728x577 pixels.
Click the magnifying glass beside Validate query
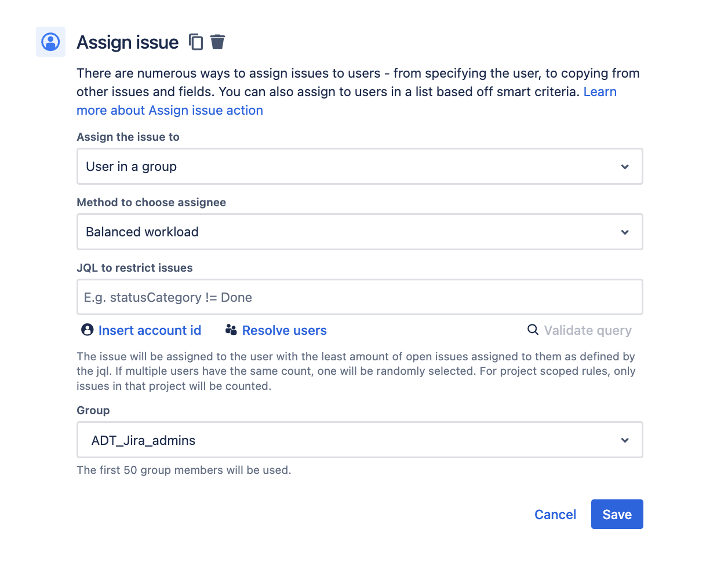tap(532, 330)
